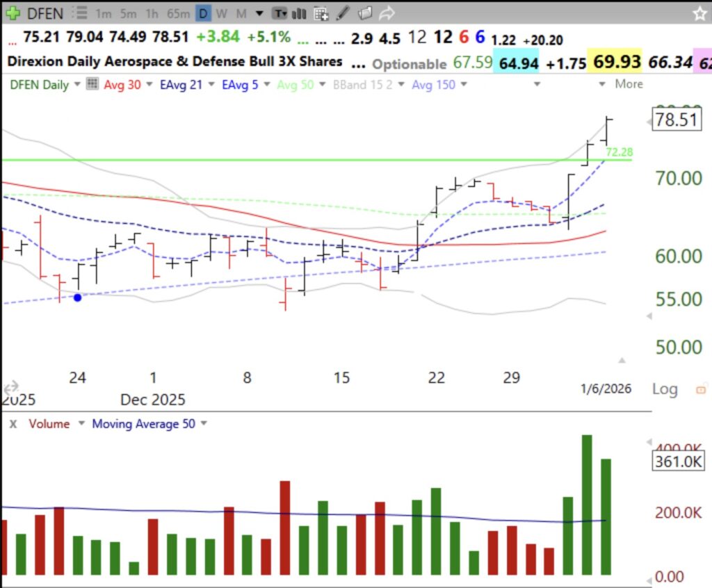
Task: Click the Dec 2025 axis label
Action: tap(152, 400)
